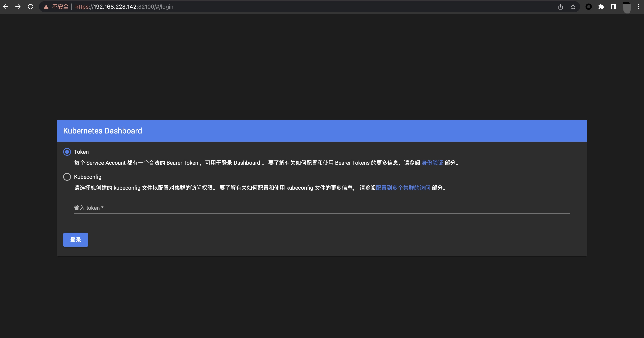The width and height of the screenshot is (644, 338).
Task: Select the Token radio option
Action: tap(67, 152)
